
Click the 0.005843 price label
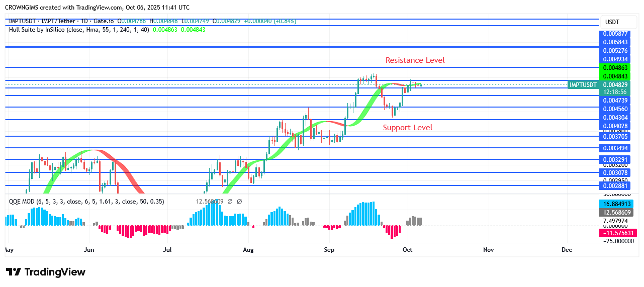pos(615,42)
